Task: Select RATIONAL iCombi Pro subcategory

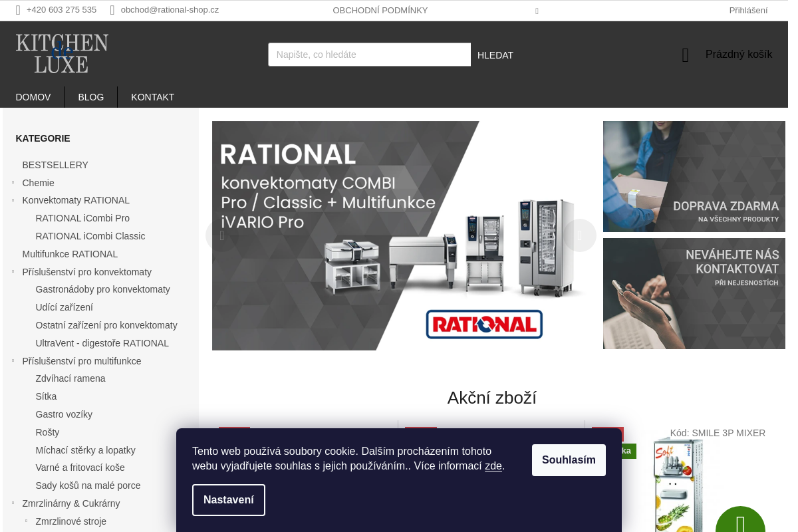Action: pos(82,218)
